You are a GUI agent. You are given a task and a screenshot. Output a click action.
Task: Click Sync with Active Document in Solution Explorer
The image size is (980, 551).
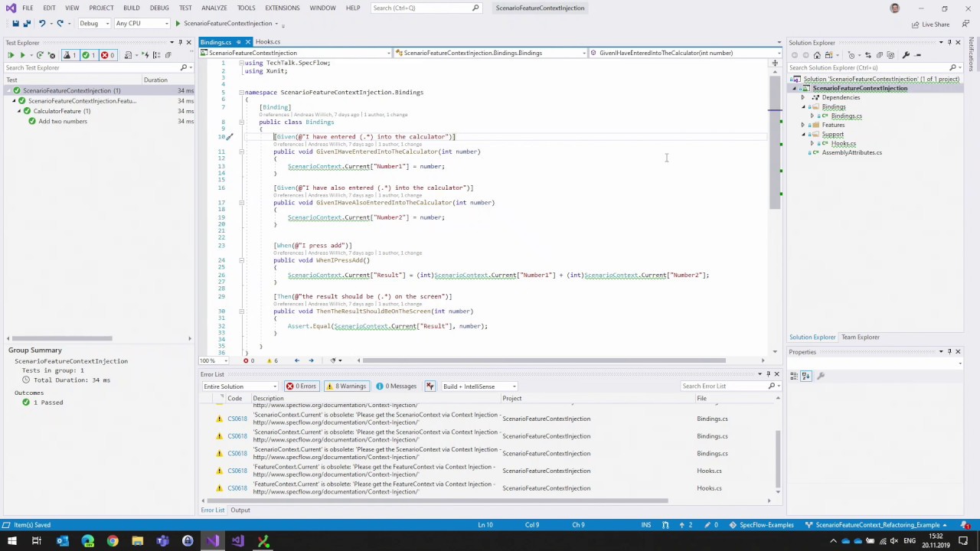coord(868,55)
